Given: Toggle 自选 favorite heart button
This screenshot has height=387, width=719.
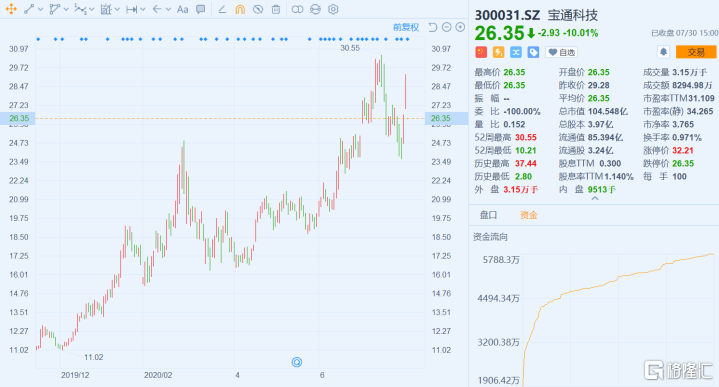Looking at the screenshot, I should pos(561,52).
